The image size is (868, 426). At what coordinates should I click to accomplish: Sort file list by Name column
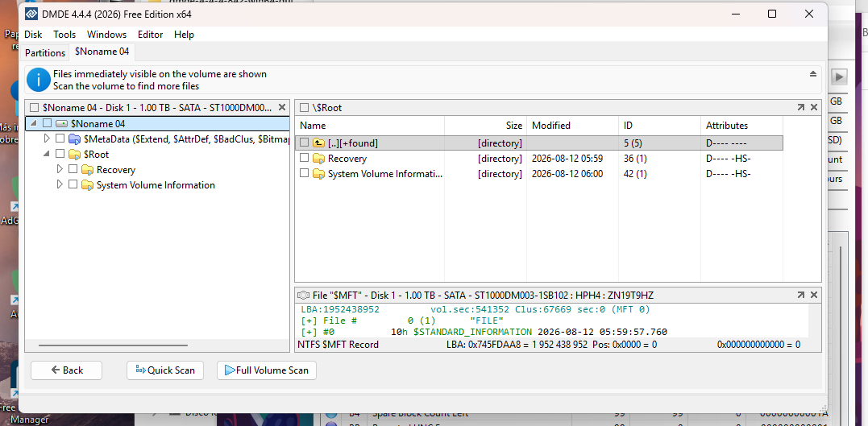(370, 126)
